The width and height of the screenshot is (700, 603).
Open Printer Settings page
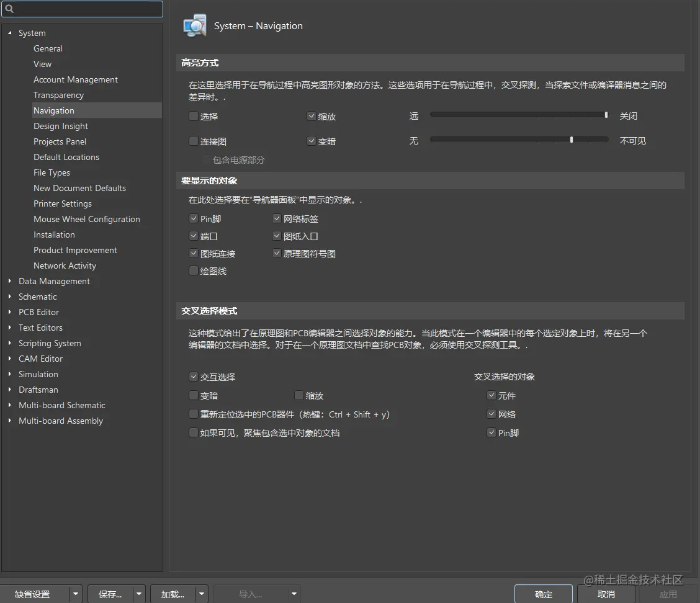[x=63, y=203]
